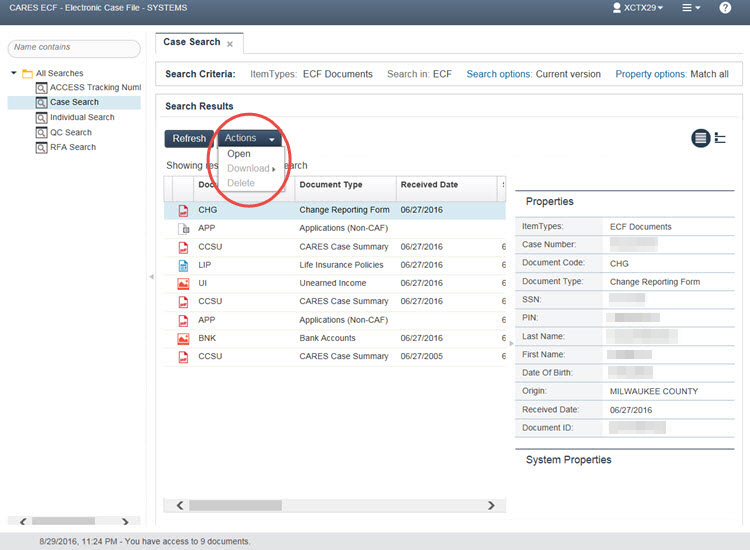This screenshot has width=750, height=550.
Task: Click the MILWAUKEE COUNTY origin value
Action: point(654,392)
